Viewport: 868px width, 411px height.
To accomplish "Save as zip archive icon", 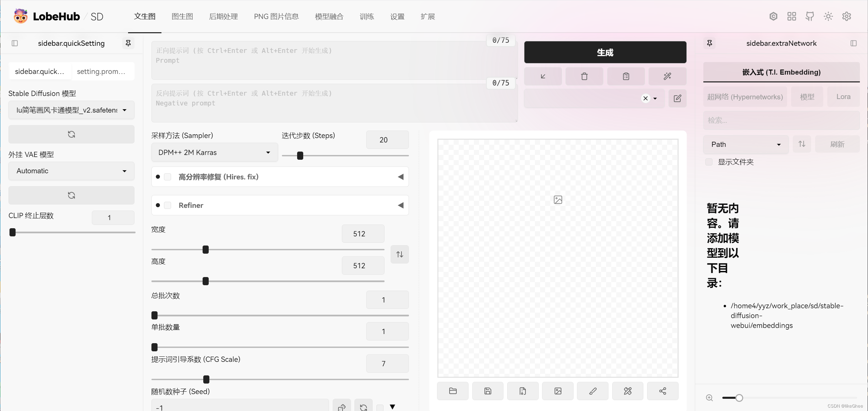I will click(523, 391).
